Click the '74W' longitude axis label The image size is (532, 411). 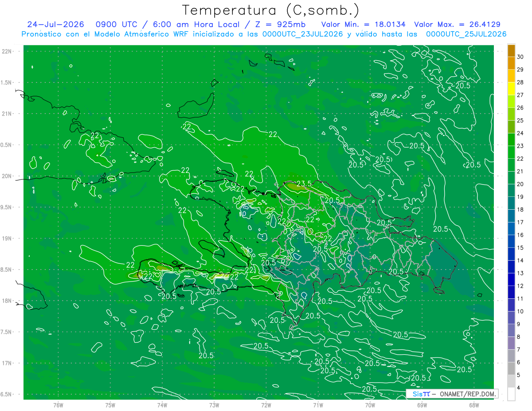(x=162, y=405)
